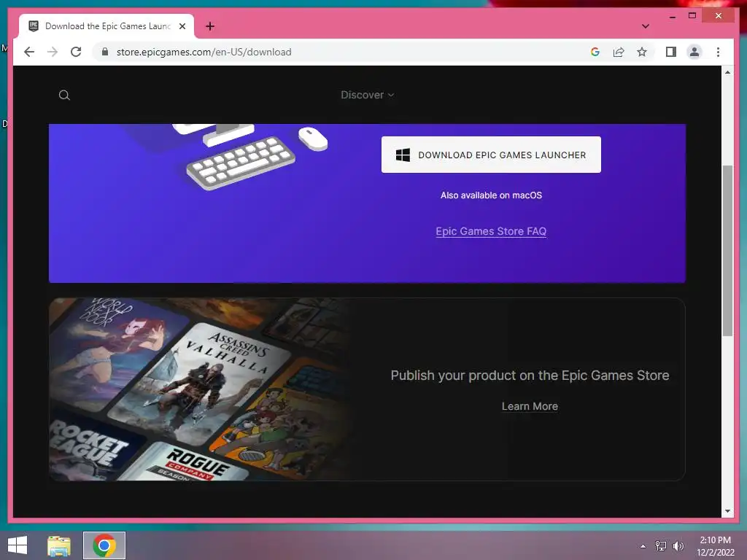747x560 pixels.
Task: Click Learn More about publishing
Action: click(x=530, y=406)
